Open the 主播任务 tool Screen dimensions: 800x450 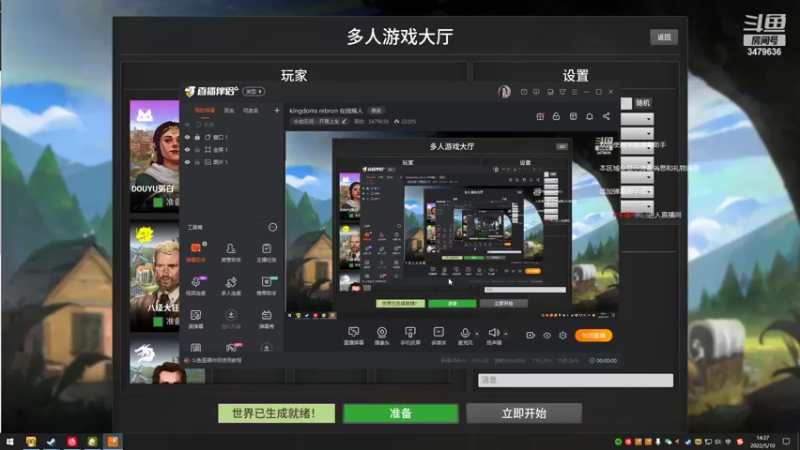pos(266,252)
